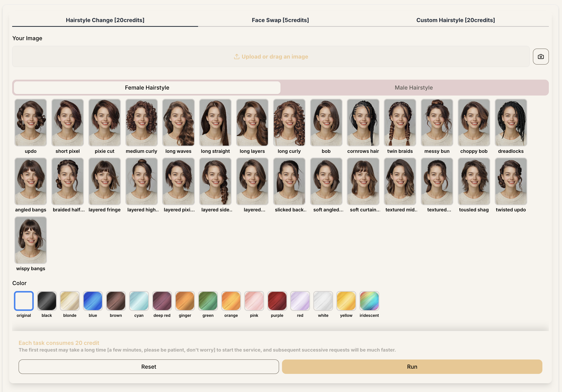Select the messy bun hairstyle
The height and width of the screenshot is (392, 562).
coord(437,123)
